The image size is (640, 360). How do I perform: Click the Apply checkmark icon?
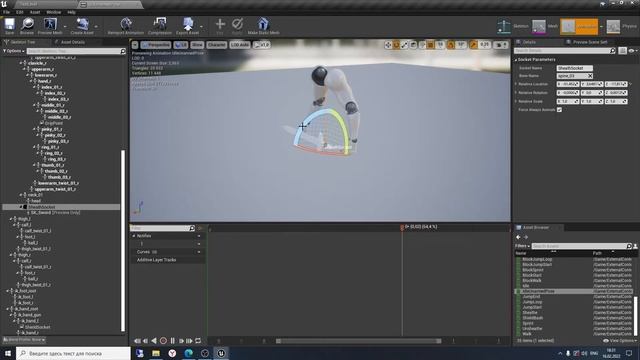pyautogui.click(x=237, y=26)
